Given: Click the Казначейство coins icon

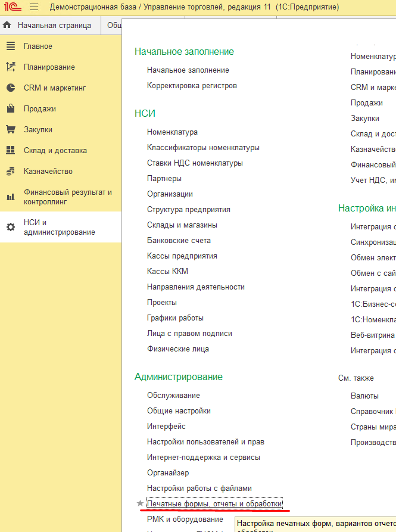Looking at the screenshot, I should (x=11, y=171).
